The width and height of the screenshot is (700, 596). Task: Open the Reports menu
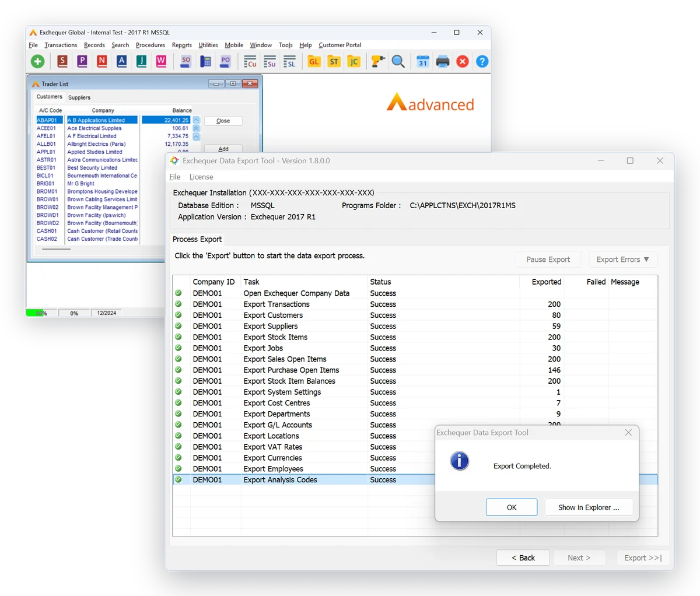[182, 45]
